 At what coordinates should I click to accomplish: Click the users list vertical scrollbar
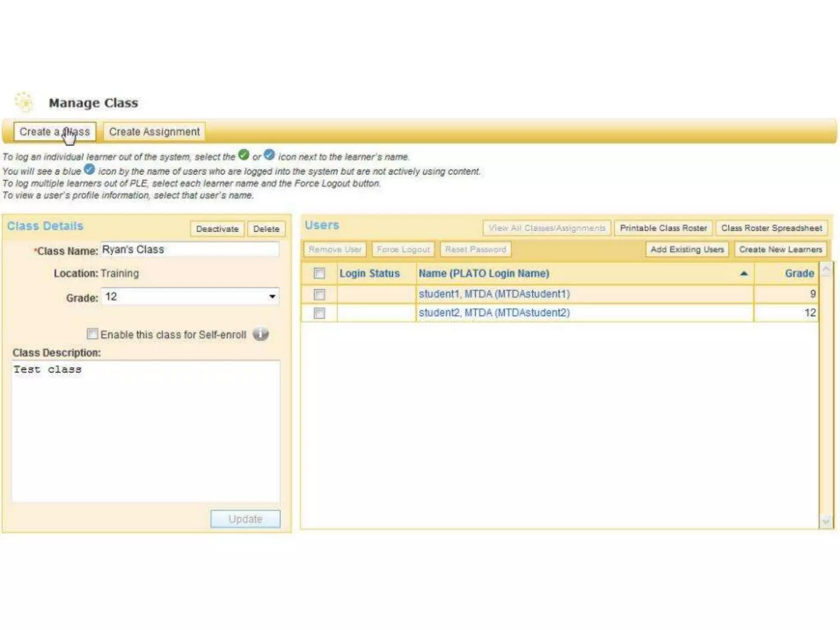pyautogui.click(x=826, y=394)
